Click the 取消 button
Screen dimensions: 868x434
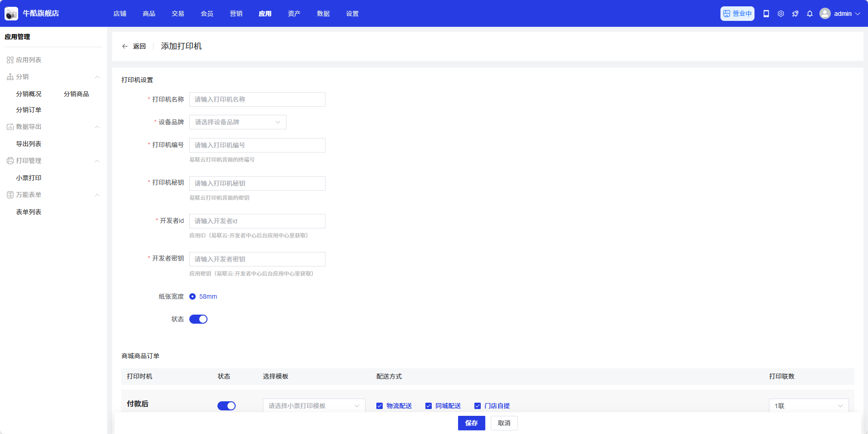point(504,423)
